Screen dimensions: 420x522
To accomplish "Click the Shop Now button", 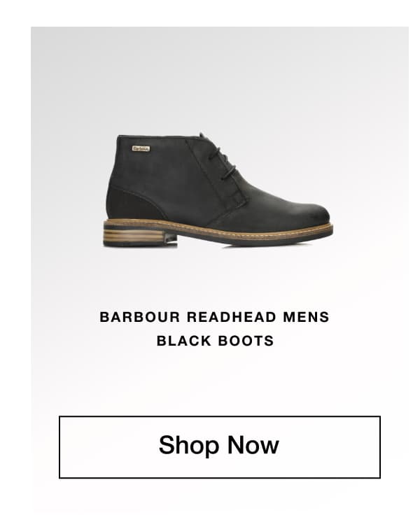I will pos(220,446).
